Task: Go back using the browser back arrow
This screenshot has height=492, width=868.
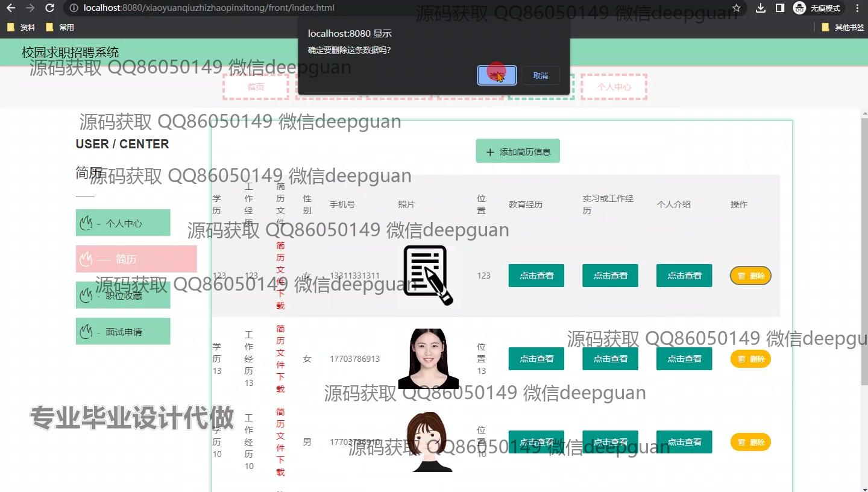Action: coord(11,8)
